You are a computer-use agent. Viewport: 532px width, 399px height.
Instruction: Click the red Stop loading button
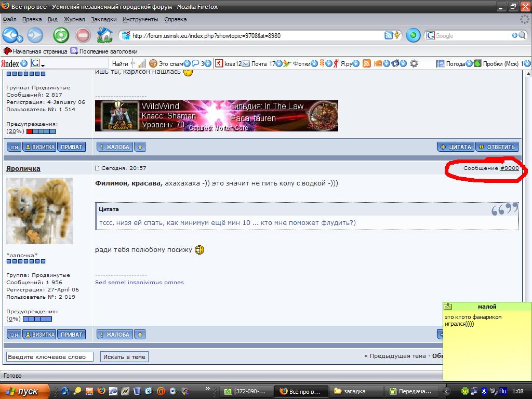click(x=83, y=35)
